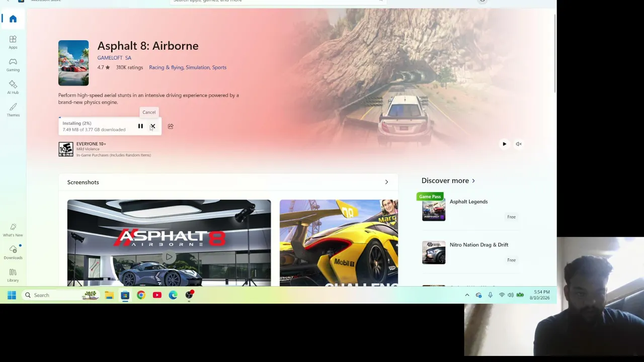Click the battery tray icon
Screen dimensions: 644x362
click(520, 295)
